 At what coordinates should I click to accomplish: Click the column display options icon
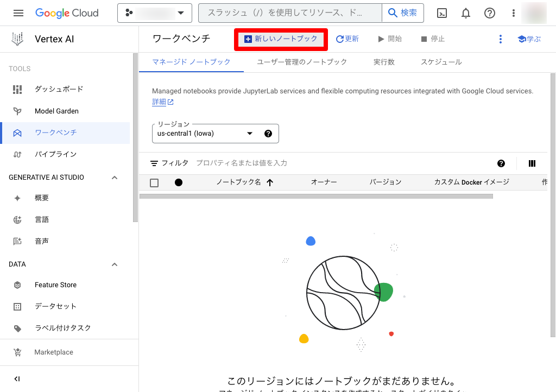point(532,163)
